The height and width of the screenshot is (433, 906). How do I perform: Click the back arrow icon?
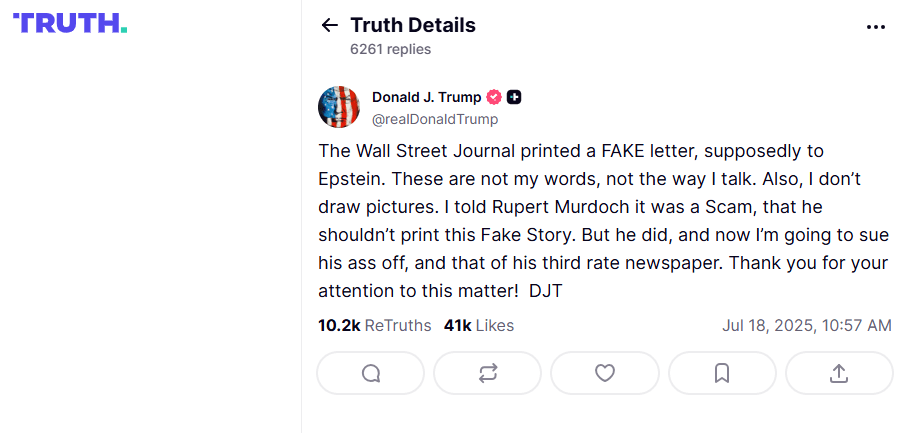click(x=329, y=26)
